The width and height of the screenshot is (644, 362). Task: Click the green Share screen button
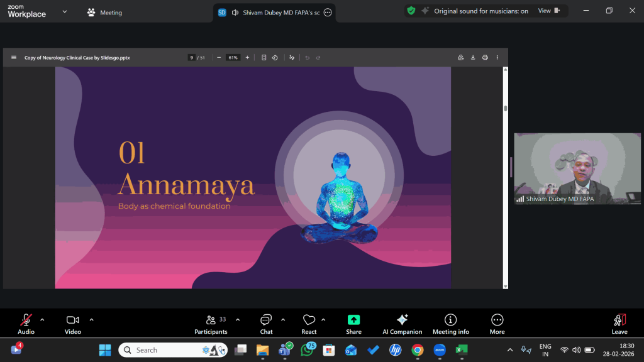click(353, 324)
